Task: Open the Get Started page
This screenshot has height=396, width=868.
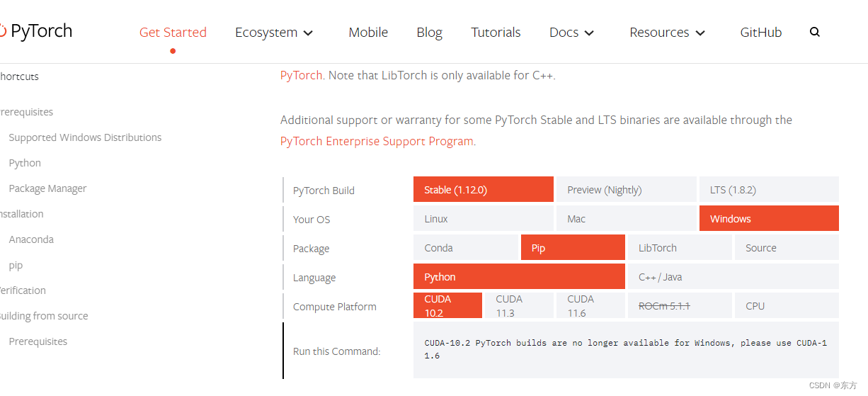Action: pyautogui.click(x=173, y=32)
